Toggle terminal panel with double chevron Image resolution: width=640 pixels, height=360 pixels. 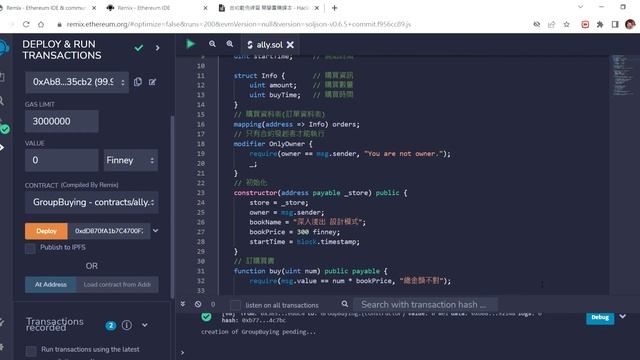pyautogui.click(x=183, y=304)
